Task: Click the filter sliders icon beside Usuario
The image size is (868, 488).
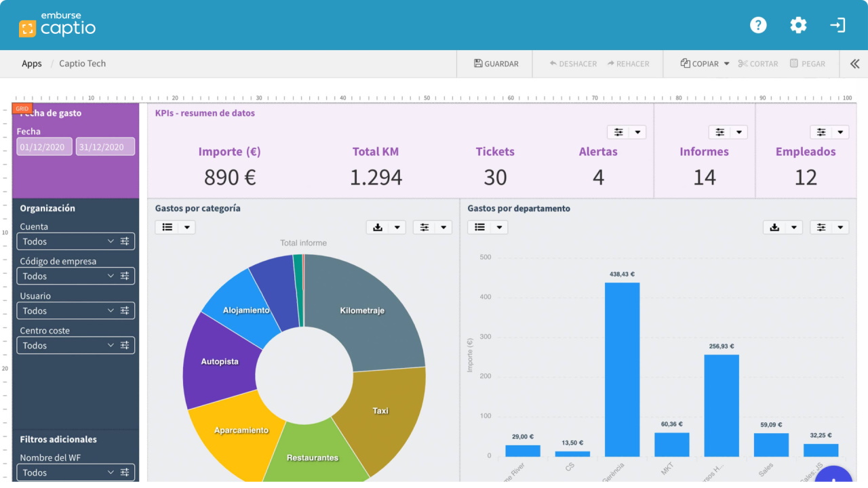Action: (125, 310)
